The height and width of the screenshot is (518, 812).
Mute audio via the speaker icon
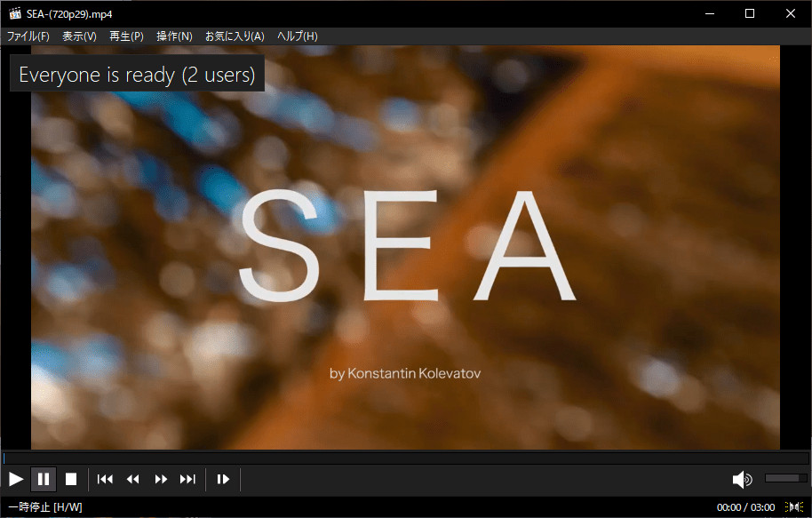[742, 479]
